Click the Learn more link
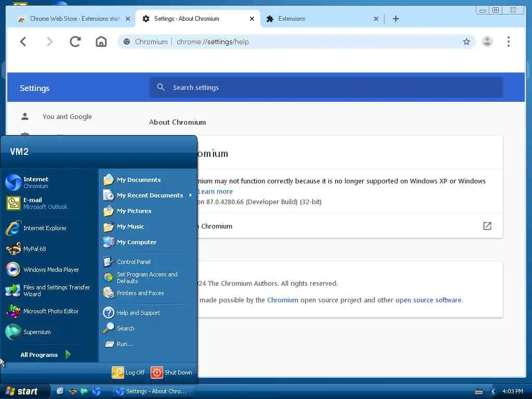 (216, 191)
